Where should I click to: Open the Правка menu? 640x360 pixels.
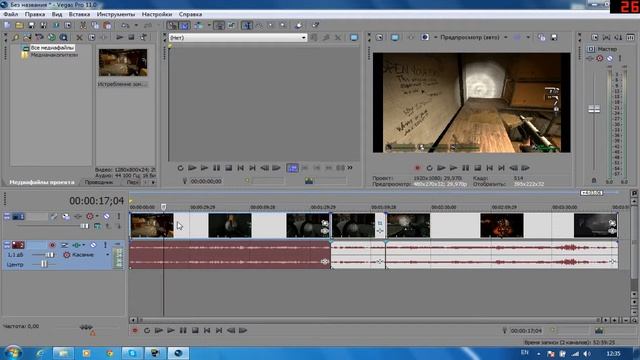coord(35,14)
